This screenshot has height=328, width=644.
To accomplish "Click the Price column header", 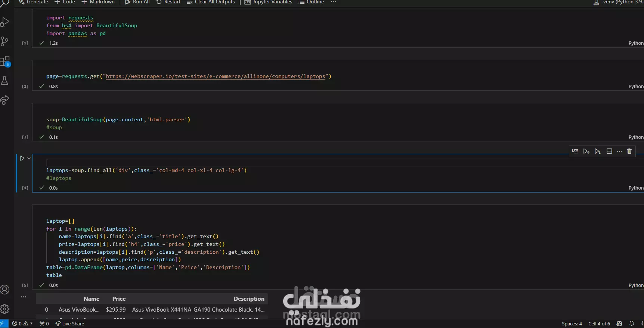I will click(119, 299).
